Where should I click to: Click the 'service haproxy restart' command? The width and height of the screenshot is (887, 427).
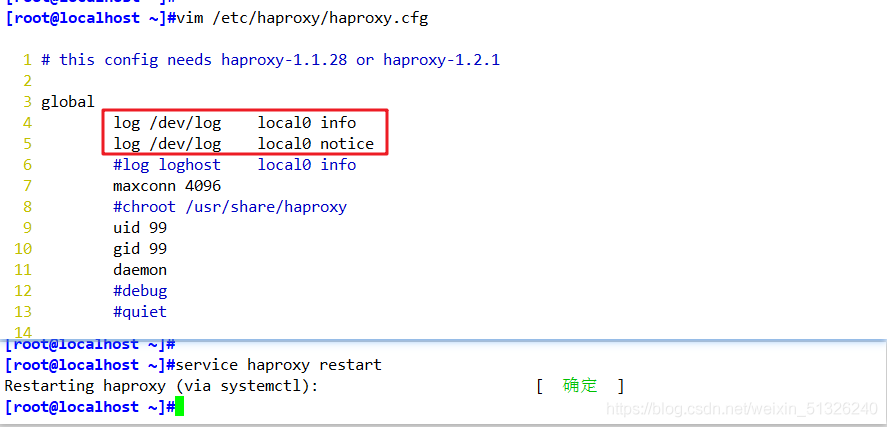(279, 365)
